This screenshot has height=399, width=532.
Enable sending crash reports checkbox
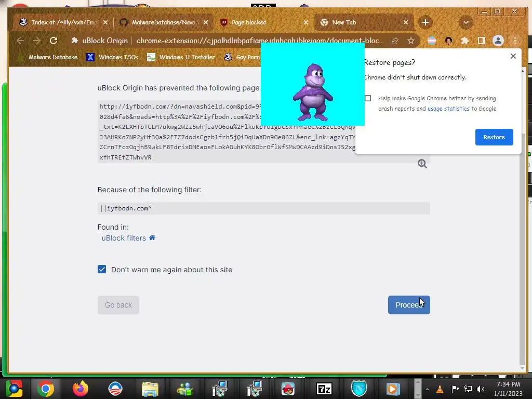[x=368, y=98]
